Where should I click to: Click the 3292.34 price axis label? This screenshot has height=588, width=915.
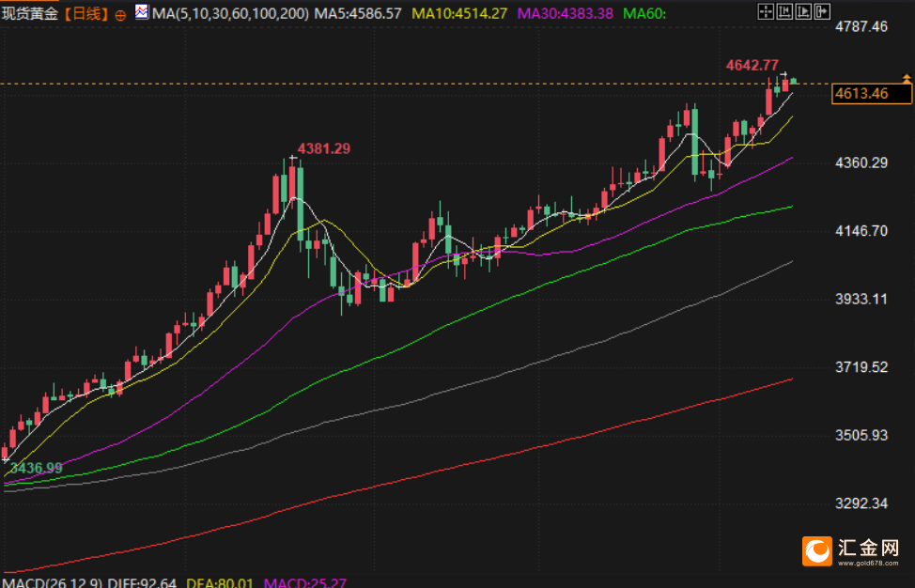(x=861, y=503)
